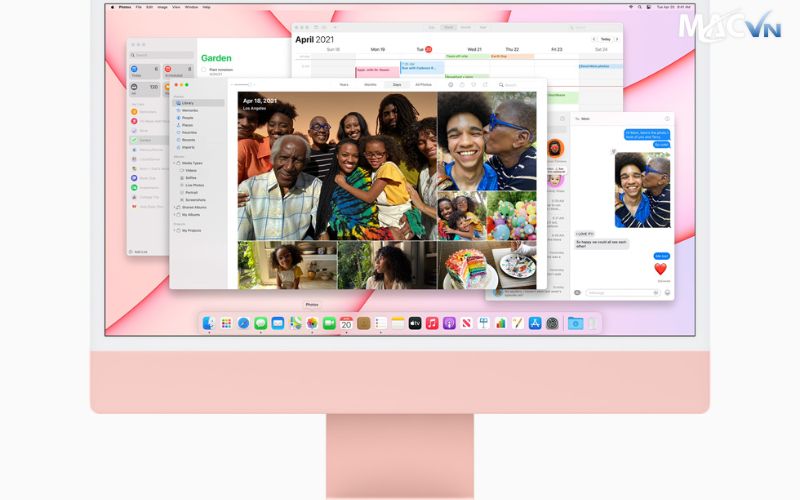Expand Shared Albums in Photos sidebar
800x500 pixels.
coord(174,207)
